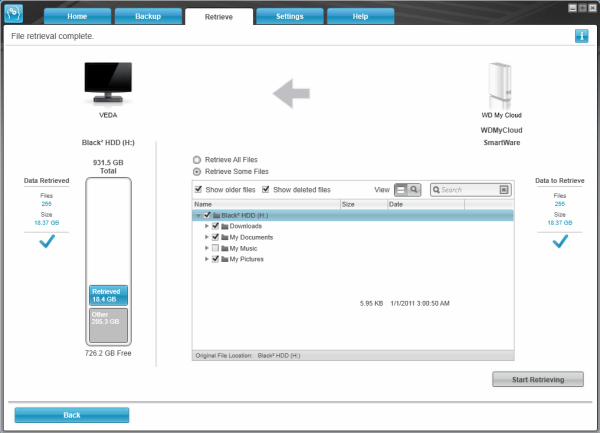600x433 pixels.
Task: Collapse the Black² HDD (H:) tree node
Action: 198,216
